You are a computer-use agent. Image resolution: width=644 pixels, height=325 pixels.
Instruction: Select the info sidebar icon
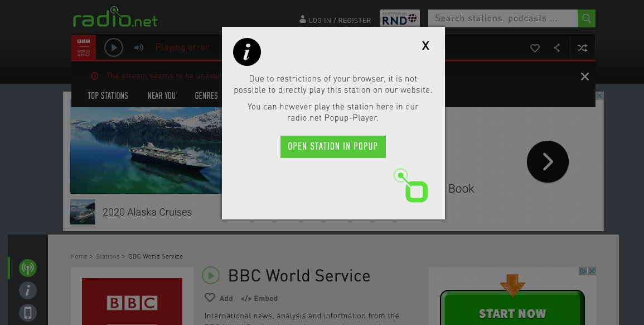coord(28,290)
